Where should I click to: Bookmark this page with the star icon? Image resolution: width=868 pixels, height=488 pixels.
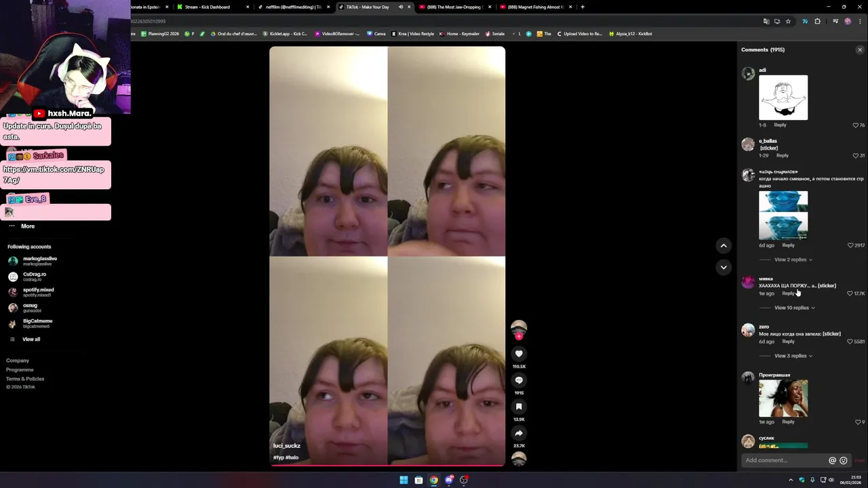point(788,21)
